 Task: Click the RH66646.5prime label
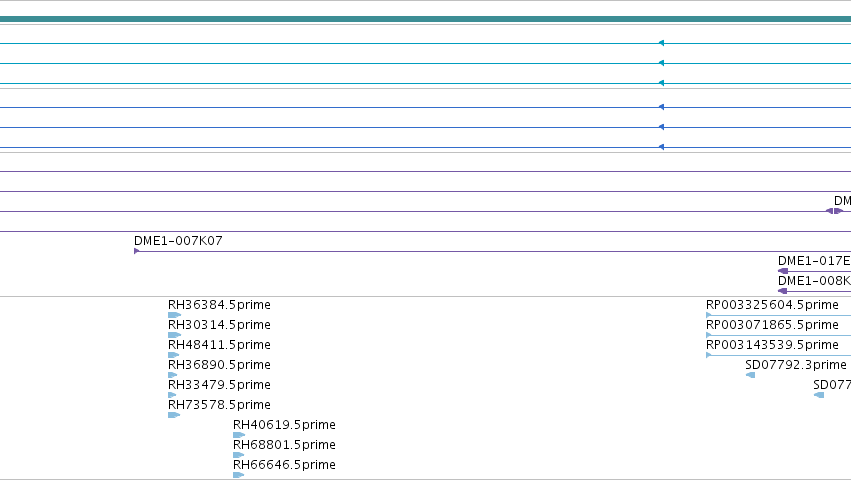tap(284, 465)
